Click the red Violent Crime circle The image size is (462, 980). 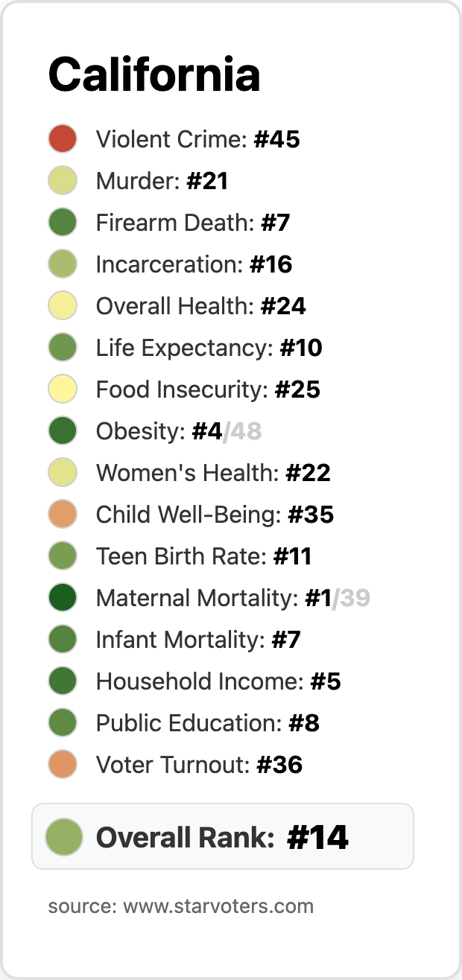[63, 139]
